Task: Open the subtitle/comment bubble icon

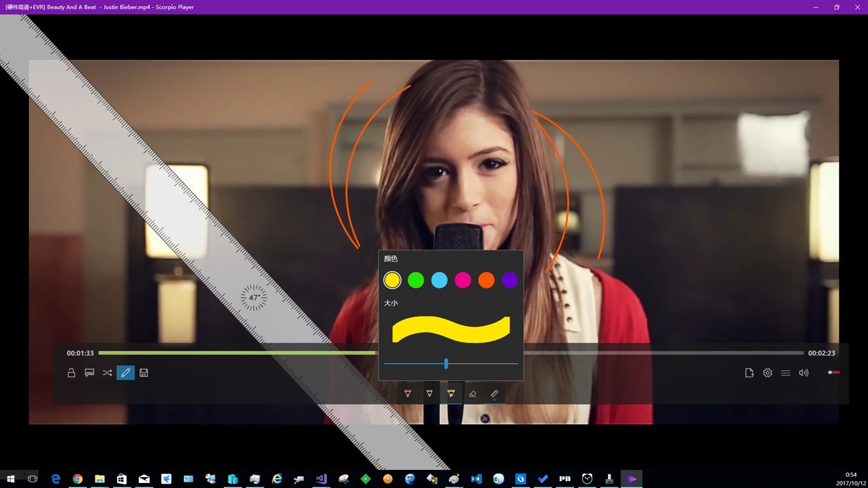Action: tap(89, 373)
